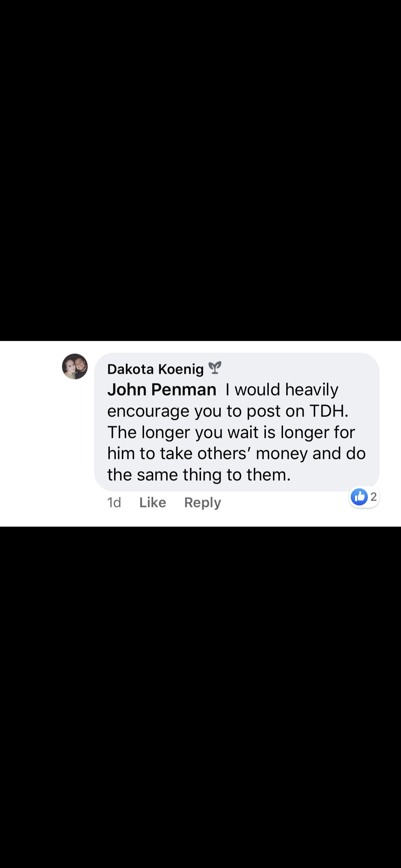Image resolution: width=401 pixels, height=868 pixels.
Task: Open the tagged John Penman profile
Action: point(162,389)
